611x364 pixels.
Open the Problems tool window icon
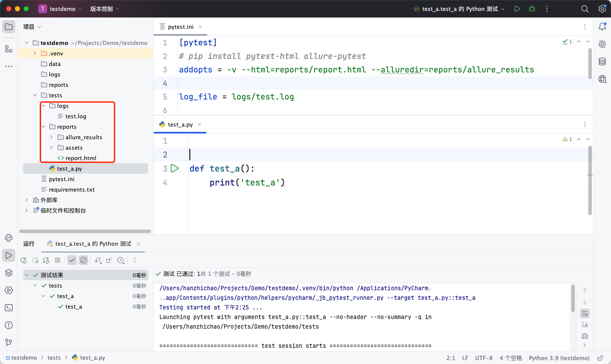9,325
